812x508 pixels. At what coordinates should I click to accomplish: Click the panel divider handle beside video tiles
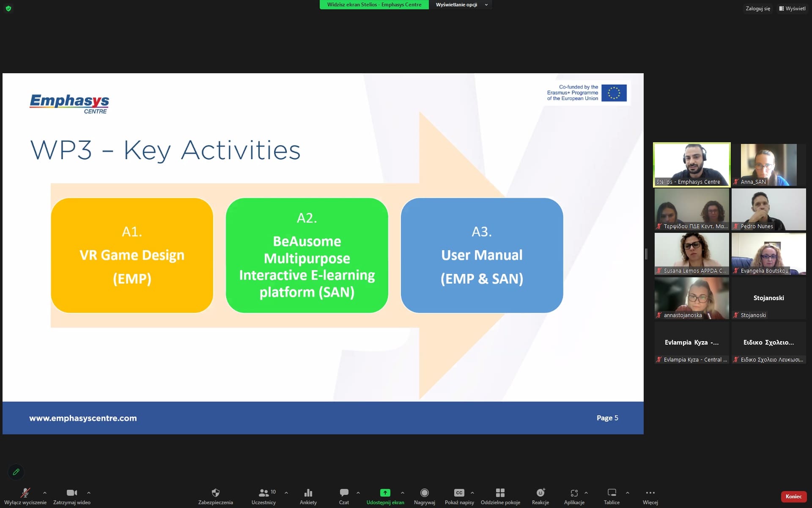coord(646,254)
